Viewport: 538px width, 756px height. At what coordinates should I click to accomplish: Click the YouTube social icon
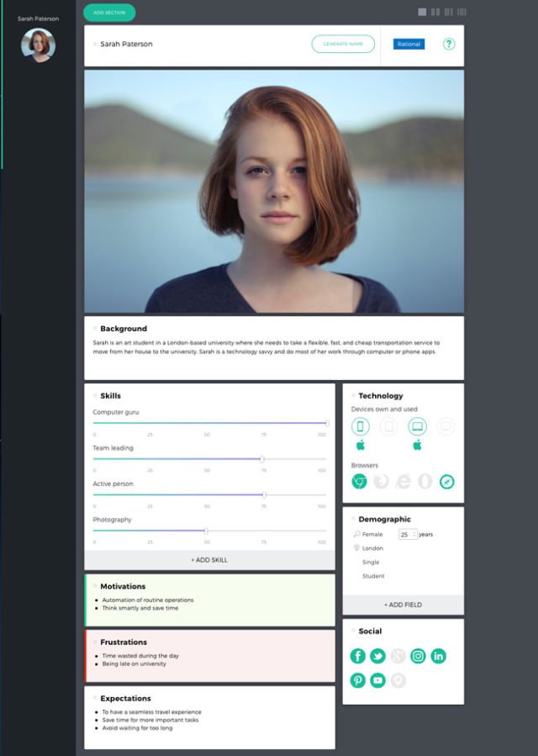click(x=378, y=680)
